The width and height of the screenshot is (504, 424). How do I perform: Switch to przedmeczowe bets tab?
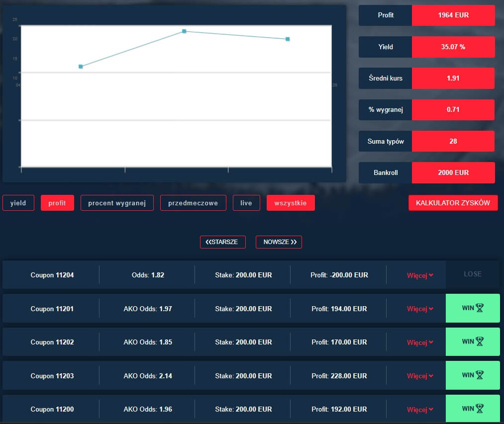tap(193, 203)
